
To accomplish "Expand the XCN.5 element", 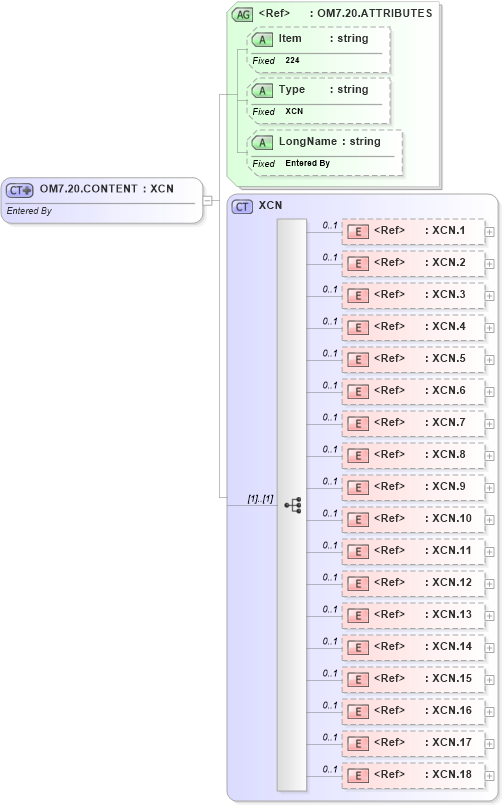I will pos(489,360).
